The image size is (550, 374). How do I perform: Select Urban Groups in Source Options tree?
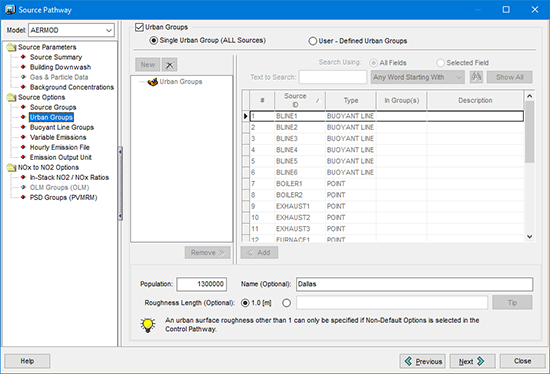(x=51, y=117)
